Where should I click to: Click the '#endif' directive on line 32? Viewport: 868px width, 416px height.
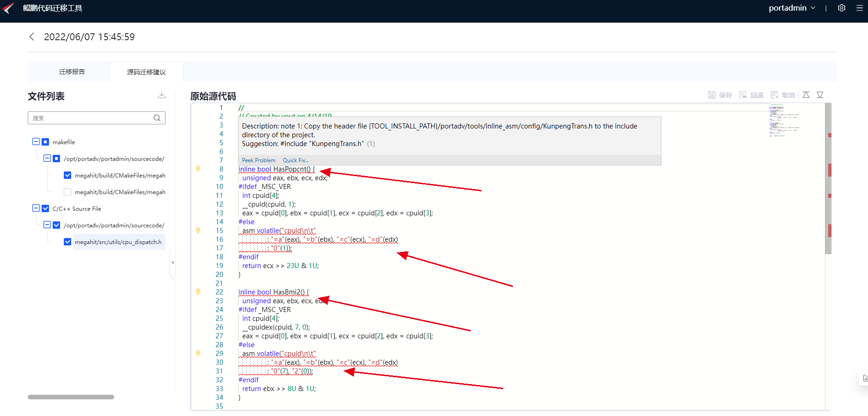click(x=249, y=380)
